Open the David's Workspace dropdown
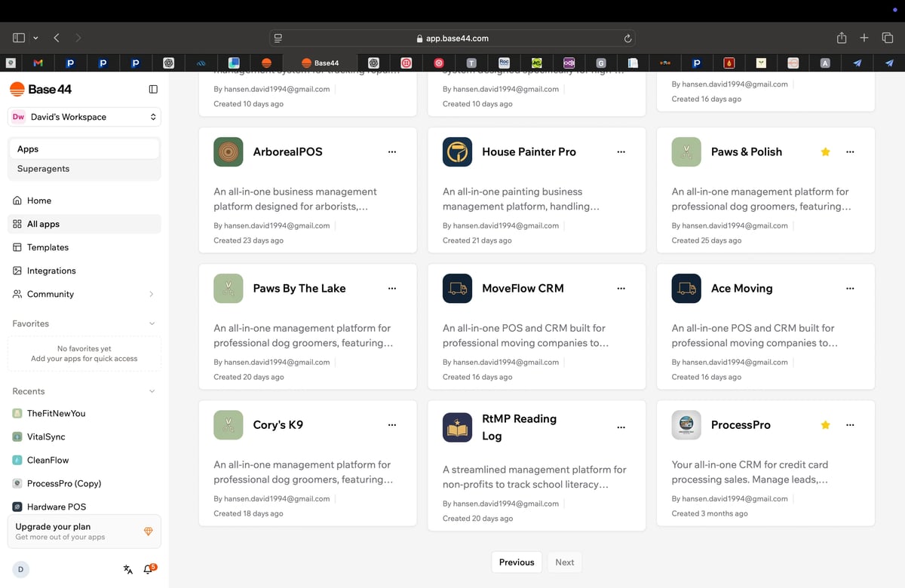Viewport: 905px width, 588px height. pos(84,117)
